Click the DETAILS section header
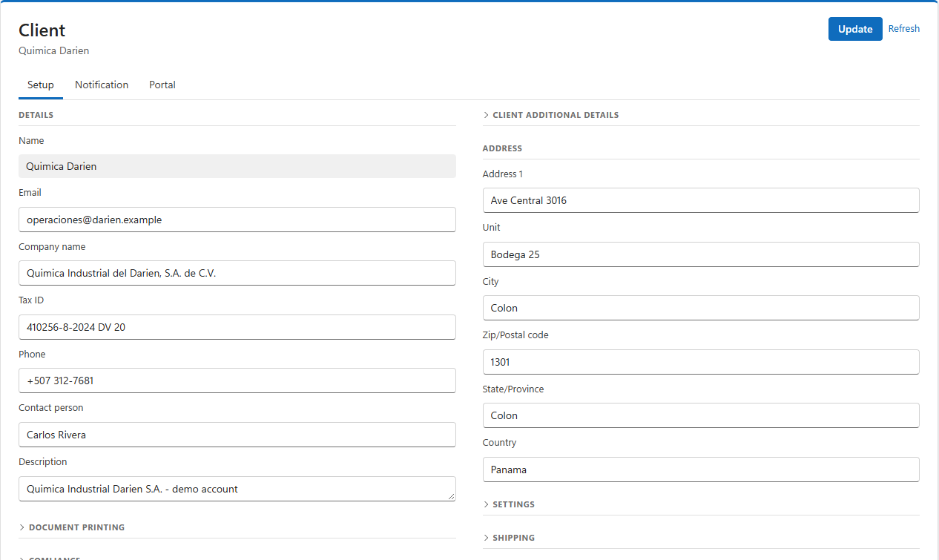Screen dimensions: 939x560 coord(36,115)
